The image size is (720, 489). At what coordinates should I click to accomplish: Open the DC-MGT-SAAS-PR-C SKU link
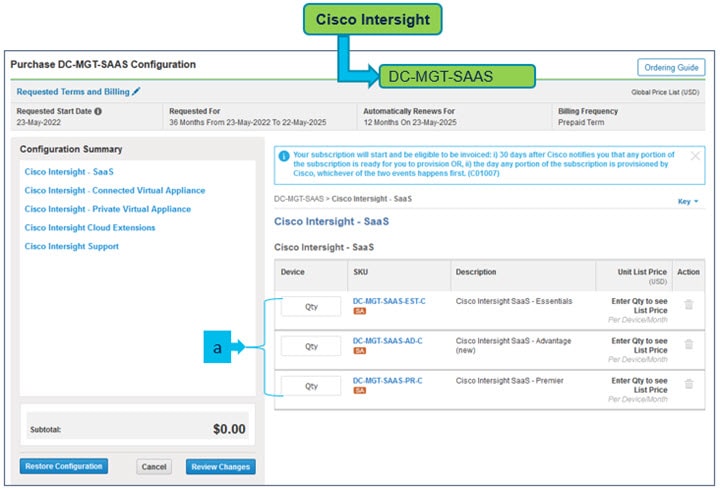[388, 381]
